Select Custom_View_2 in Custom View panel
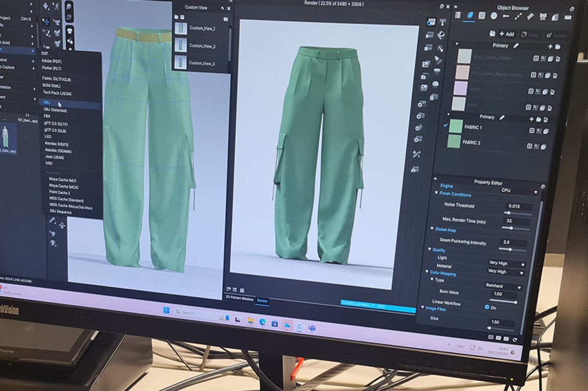This screenshot has width=588, height=391. coord(201,46)
